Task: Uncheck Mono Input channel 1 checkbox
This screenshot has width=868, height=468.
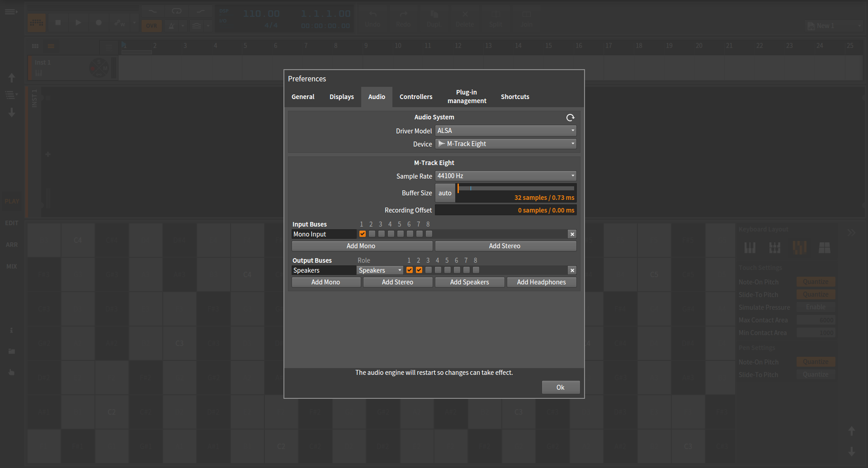Action: point(363,234)
